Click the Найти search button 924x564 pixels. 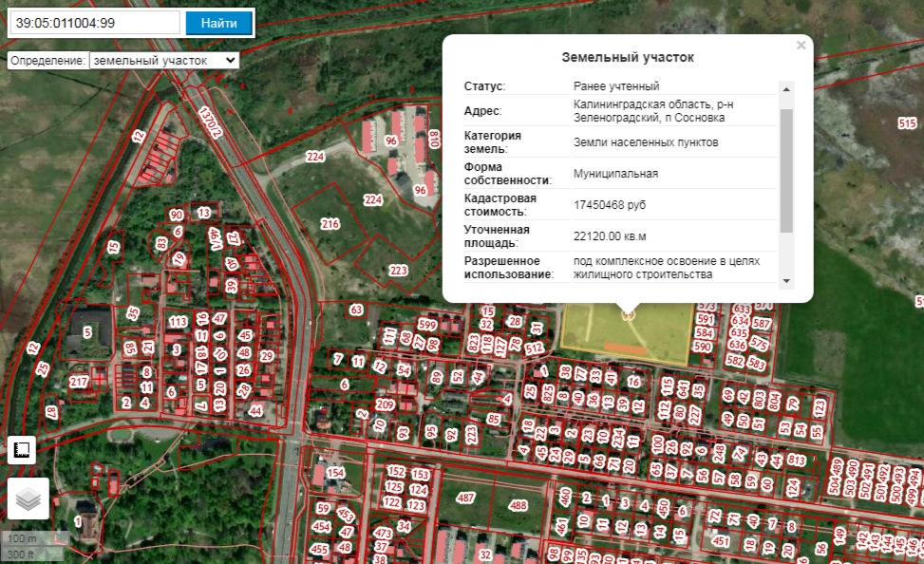(218, 23)
